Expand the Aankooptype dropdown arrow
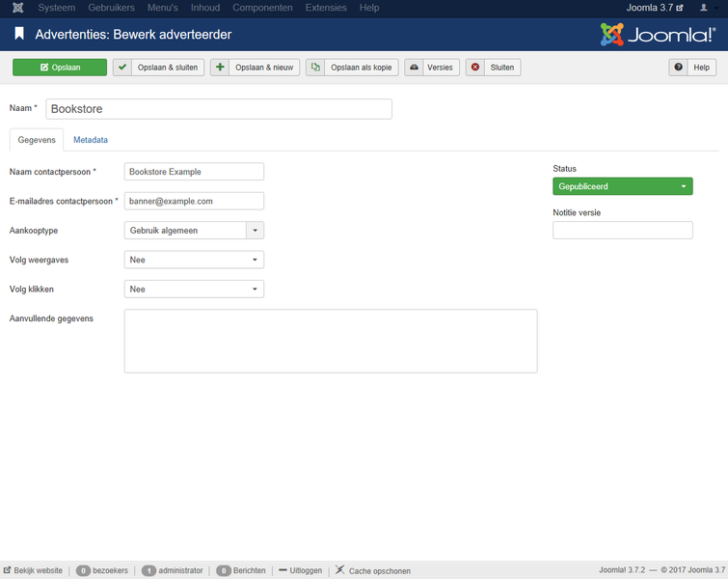Viewport: 728px width, 579px height. tap(255, 231)
